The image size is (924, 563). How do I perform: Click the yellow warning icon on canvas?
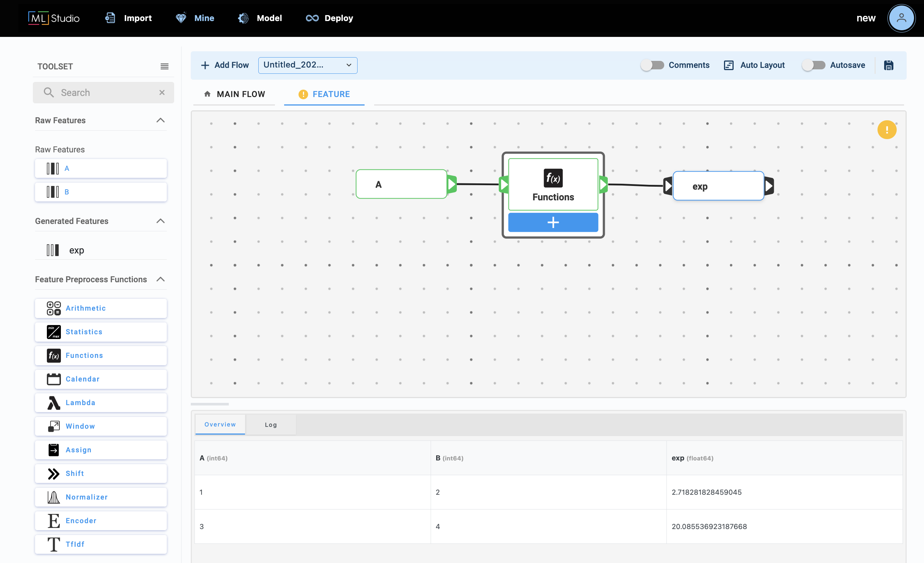coord(886,130)
